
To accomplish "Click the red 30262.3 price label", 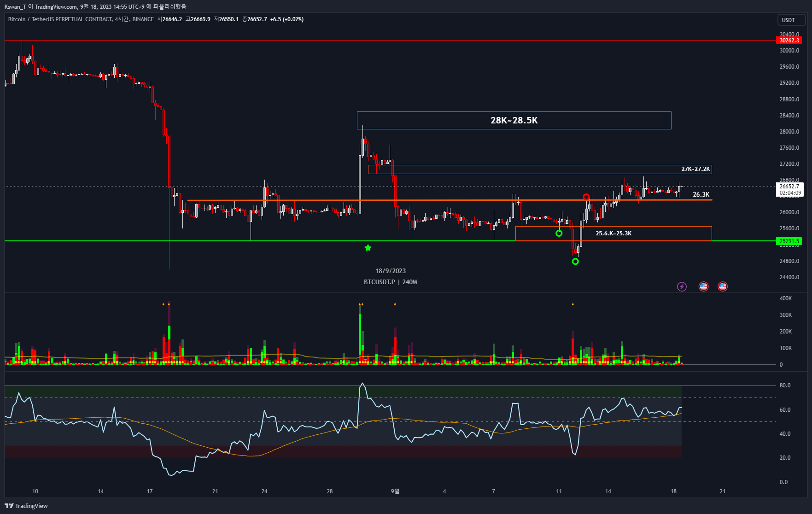I will pos(789,41).
